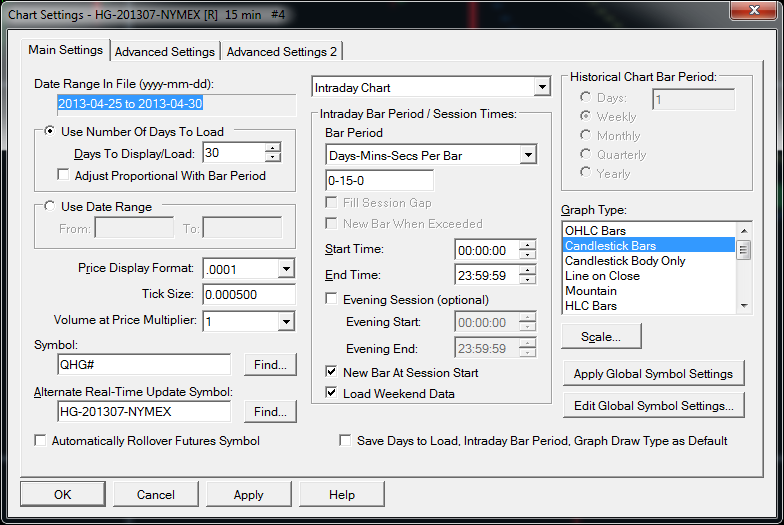Image resolution: width=784 pixels, height=525 pixels.
Task: Select HLC Bars graph type
Action: pyautogui.click(x=649, y=306)
